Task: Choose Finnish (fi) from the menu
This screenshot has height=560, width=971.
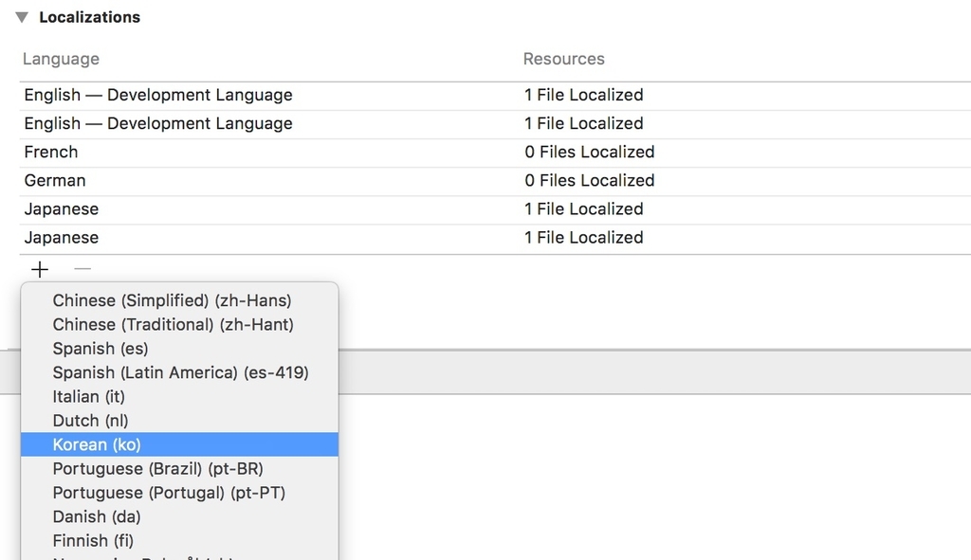Action: coord(179,541)
